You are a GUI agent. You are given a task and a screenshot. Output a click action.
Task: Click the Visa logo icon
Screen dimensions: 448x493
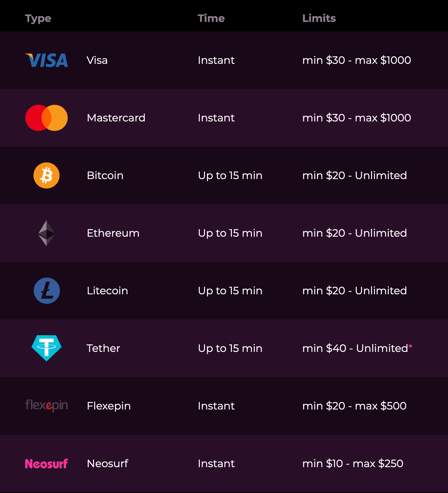(x=47, y=60)
